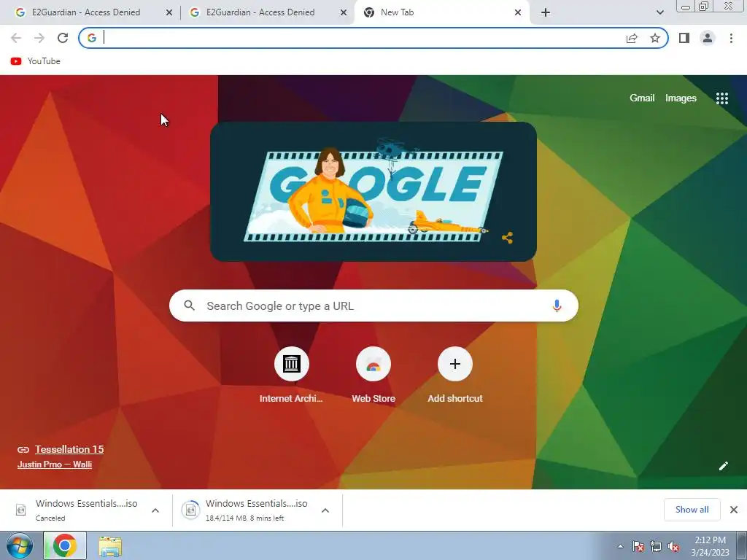Add a new shortcut tile
Image resolution: width=747 pixels, height=560 pixels.
(x=455, y=376)
